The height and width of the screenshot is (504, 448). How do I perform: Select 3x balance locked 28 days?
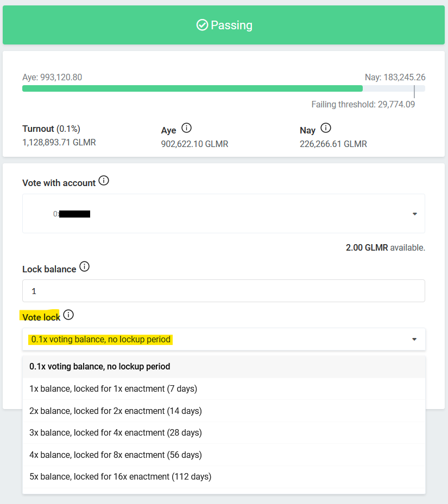(x=224, y=432)
